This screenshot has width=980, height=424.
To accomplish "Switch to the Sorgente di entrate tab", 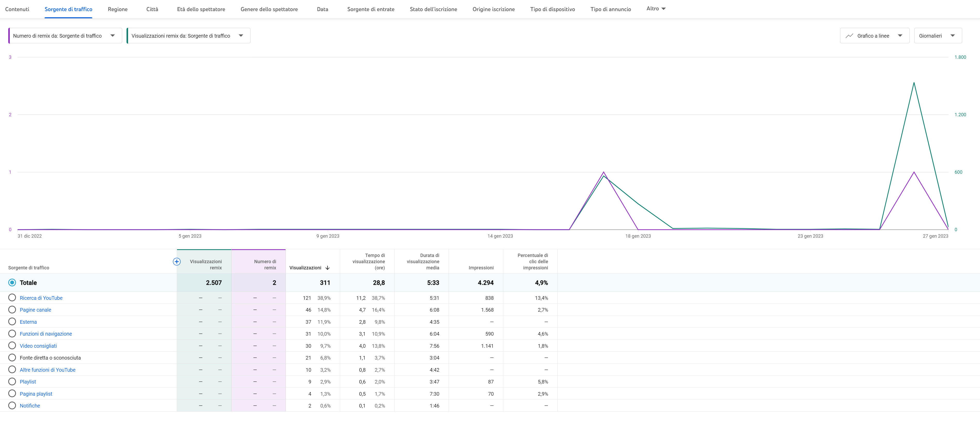I will pos(371,9).
